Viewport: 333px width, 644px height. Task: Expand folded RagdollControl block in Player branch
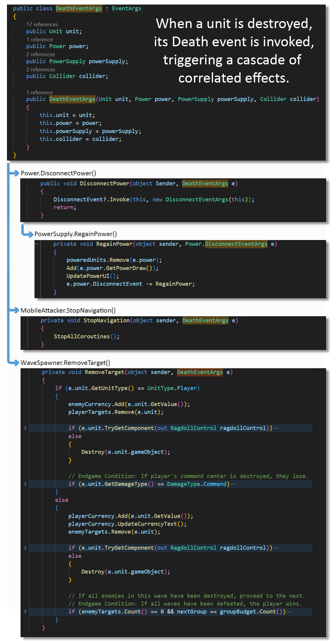(25, 428)
